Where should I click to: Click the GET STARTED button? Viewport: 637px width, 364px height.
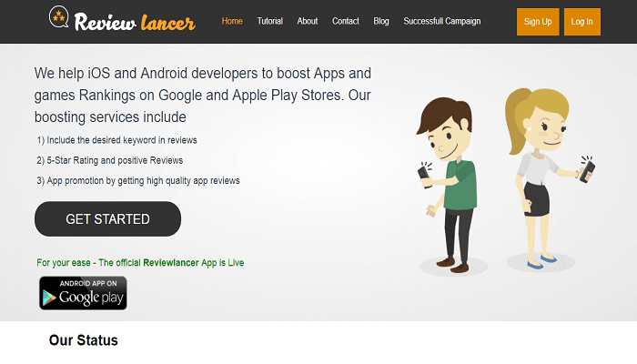coord(107,219)
